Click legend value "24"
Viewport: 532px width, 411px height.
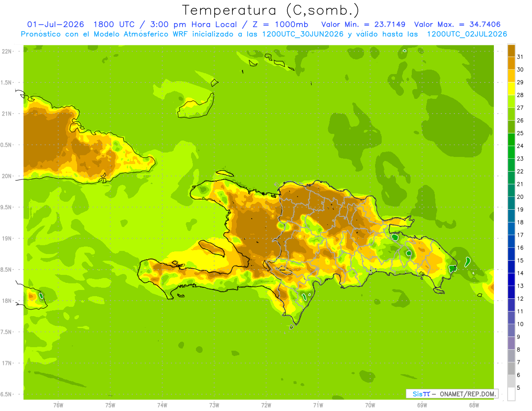520,146
